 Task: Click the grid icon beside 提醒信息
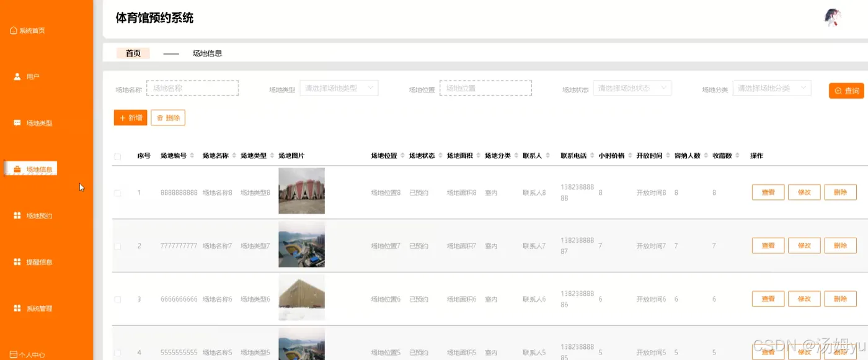[x=17, y=262]
